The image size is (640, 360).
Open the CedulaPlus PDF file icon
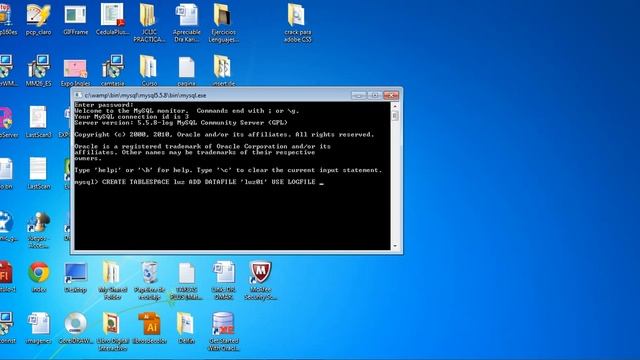click(x=112, y=19)
